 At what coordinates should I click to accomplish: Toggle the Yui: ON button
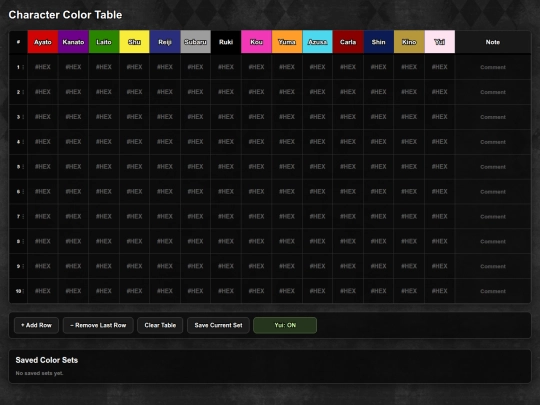[x=285, y=325]
